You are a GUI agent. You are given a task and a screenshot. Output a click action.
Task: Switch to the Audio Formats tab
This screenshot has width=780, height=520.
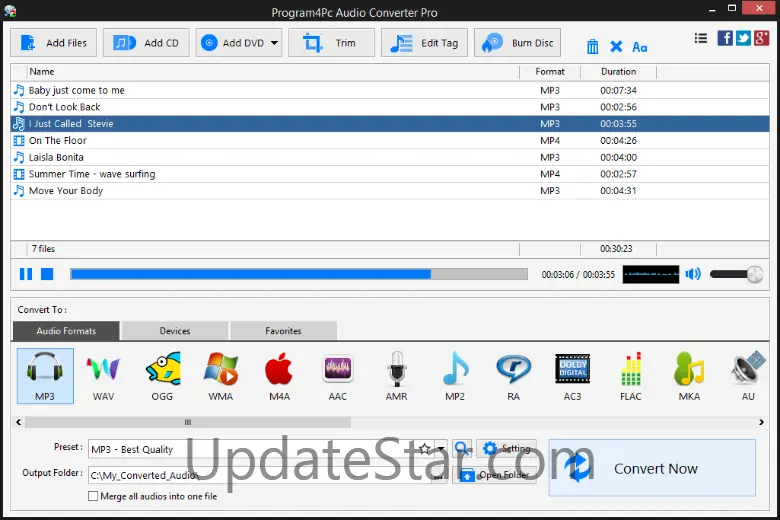66,331
